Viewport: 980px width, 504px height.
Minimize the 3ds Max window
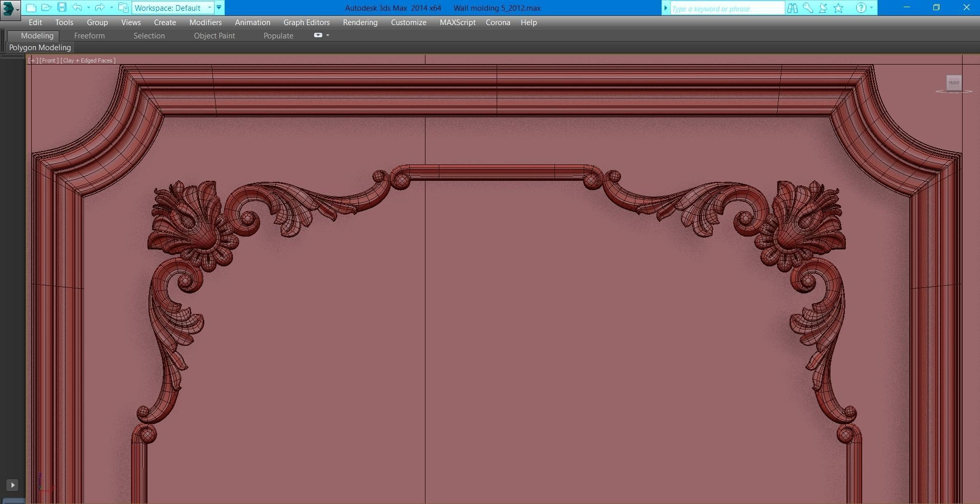click(907, 8)
